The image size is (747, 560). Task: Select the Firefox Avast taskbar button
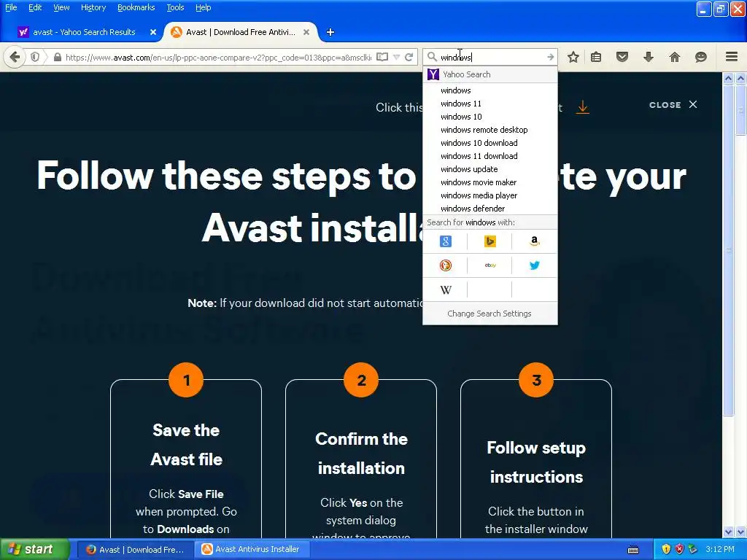pos(135,550)
